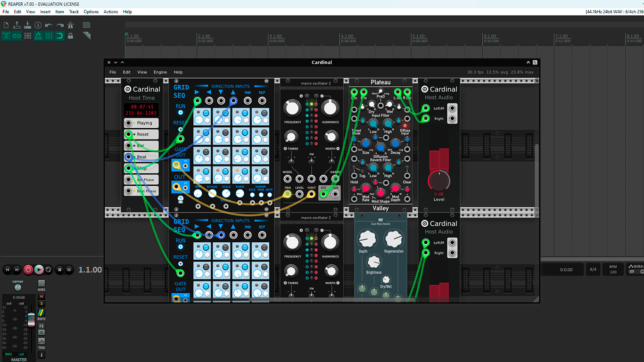Open Cardinal's Help menu
The width and height of the screenshot is (644, 362).
coord(178,72)
